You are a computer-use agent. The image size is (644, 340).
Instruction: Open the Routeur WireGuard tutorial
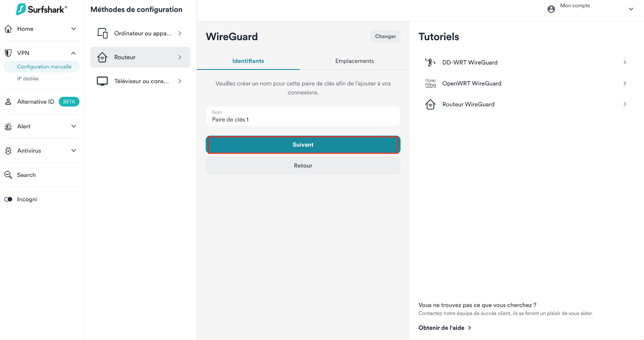[x=526, y=104]
